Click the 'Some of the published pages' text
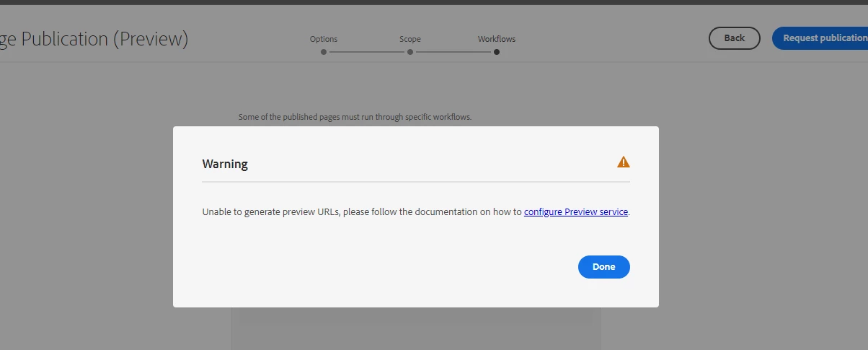 tap(355, 116)
